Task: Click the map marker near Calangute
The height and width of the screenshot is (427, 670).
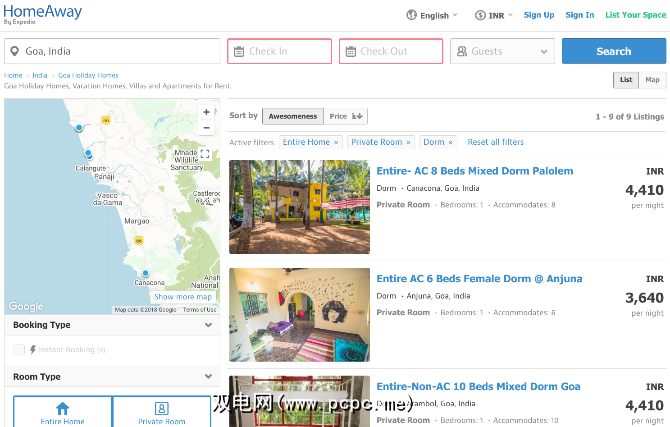Action: [x=88, y=153]
